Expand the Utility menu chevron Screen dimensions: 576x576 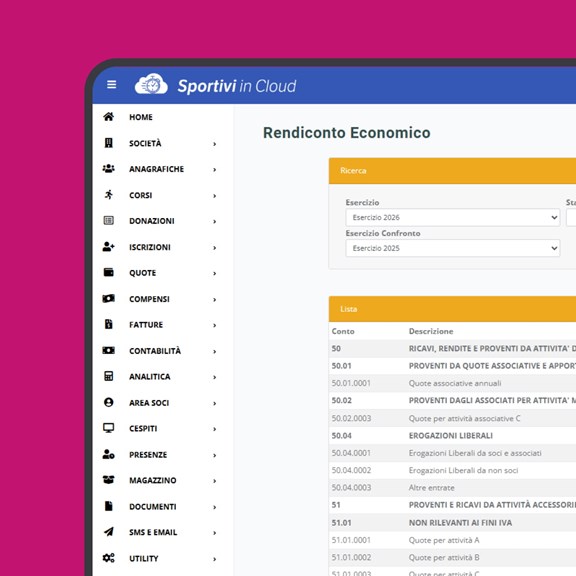[215, 559]
